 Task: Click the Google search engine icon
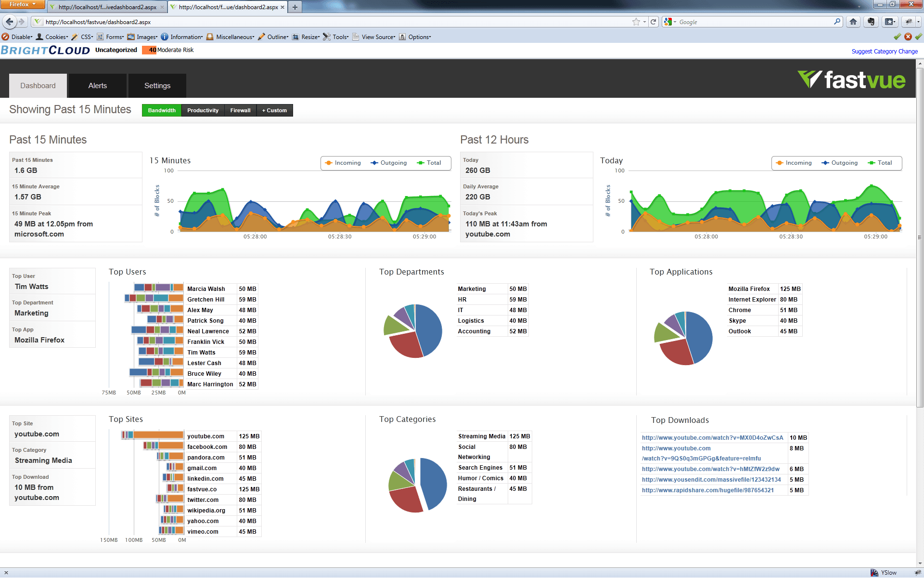(667, 22)
